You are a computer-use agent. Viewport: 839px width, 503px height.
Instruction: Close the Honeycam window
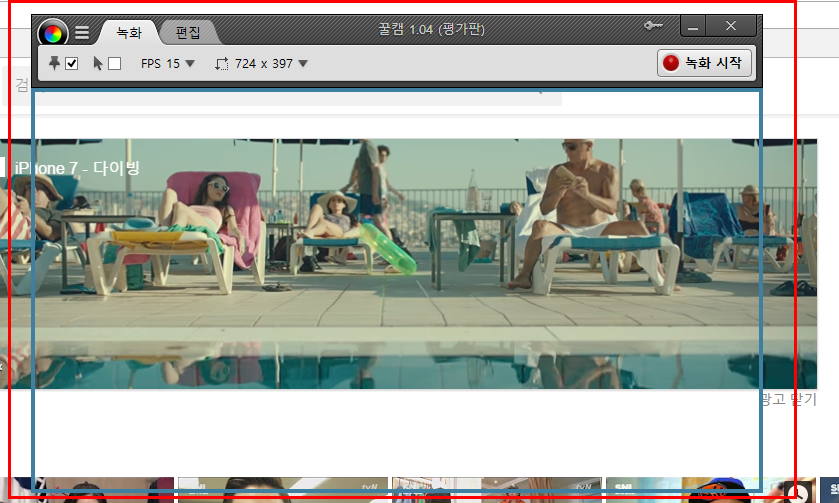pos(731,26)
